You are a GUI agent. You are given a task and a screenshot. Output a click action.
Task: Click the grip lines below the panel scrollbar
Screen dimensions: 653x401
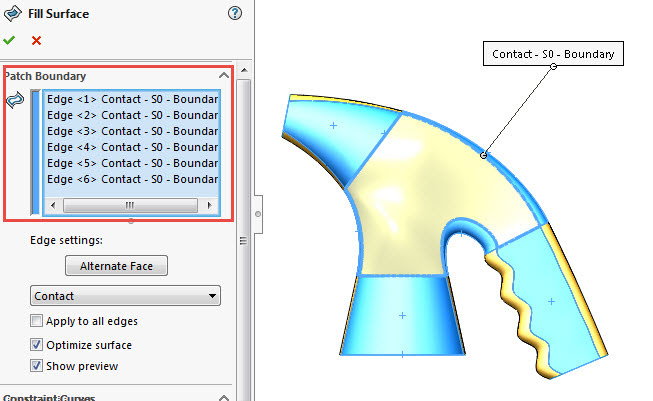pyautogui.click(x=244, y=241)
